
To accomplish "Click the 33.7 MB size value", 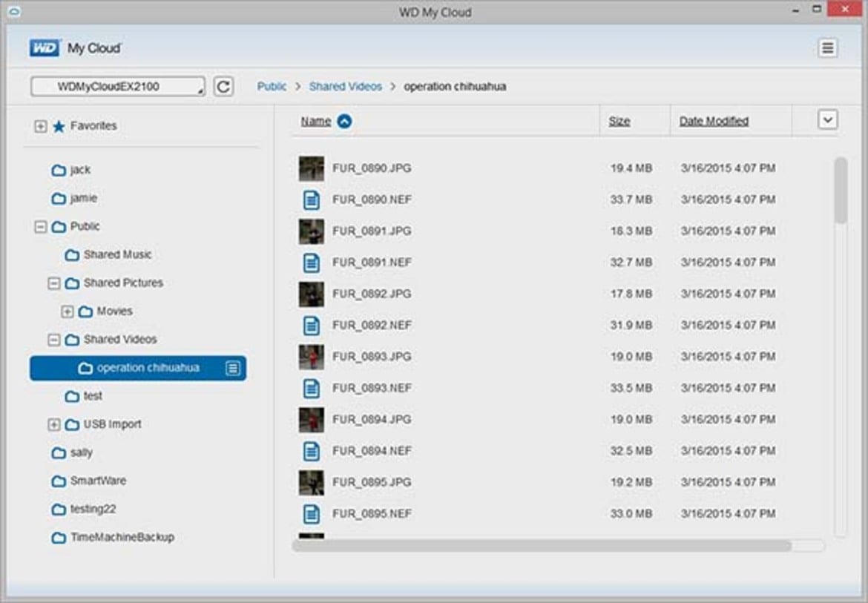I will click(x=631, y=200).
